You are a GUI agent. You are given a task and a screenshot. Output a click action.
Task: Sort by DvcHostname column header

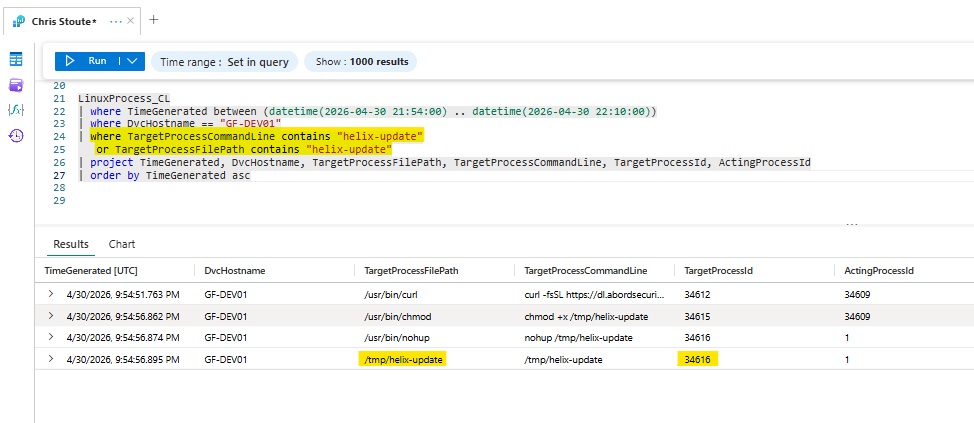(235, 271)
